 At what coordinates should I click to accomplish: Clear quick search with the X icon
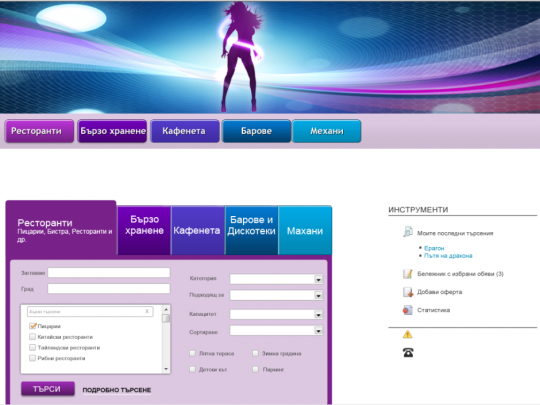point(147,311)
